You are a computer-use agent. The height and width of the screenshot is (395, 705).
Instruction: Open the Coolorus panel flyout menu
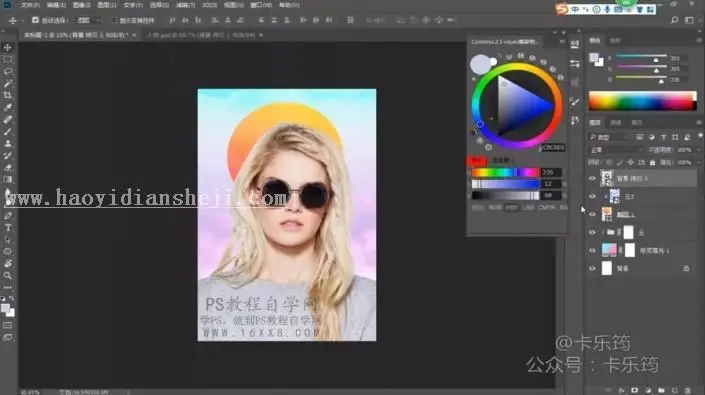pyautogui.click(x=562, y=41)
